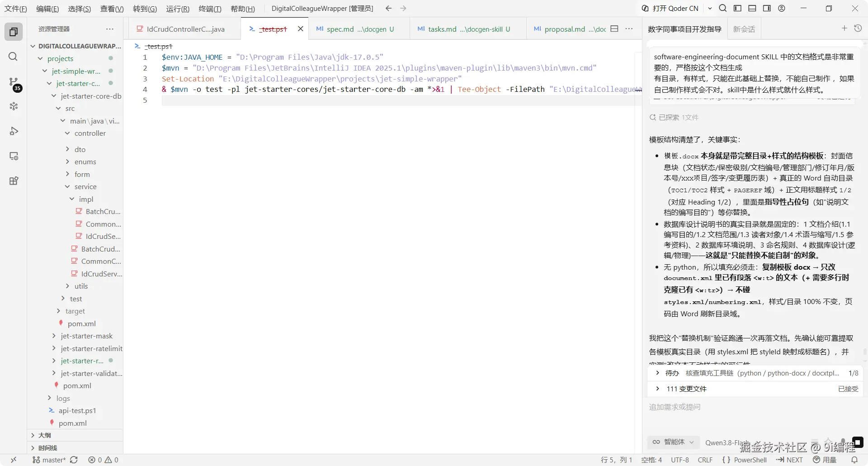
Task: Toggle the secondary sidebar layout icon
Action: 767,8
